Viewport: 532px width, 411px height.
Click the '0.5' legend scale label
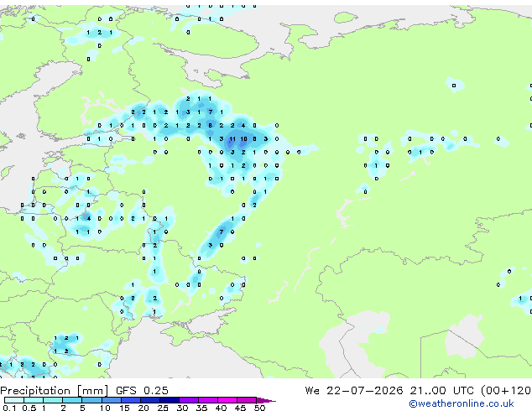[29, 408]
